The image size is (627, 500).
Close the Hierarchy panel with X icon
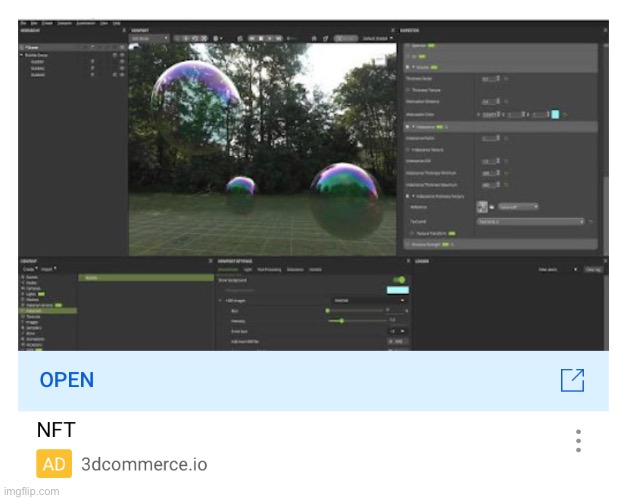124,30
